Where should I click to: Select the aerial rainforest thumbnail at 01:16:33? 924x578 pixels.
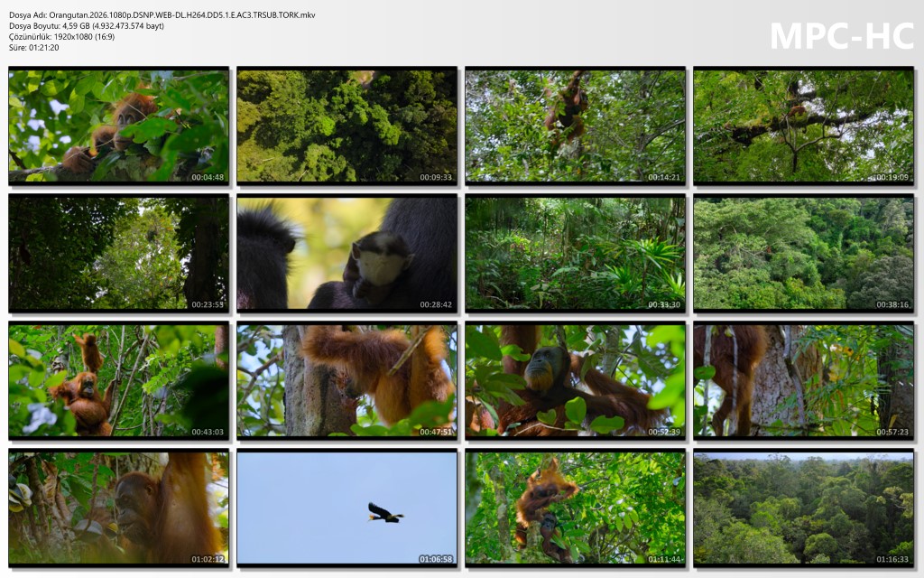pyautogui.click(x=803, y=508)
